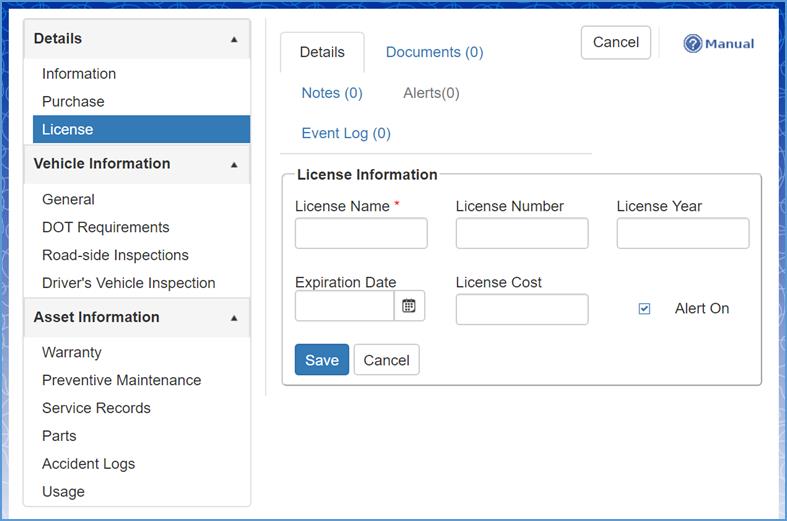Click the top Cancel button near Manual
This screenshot has width=787, height=521.
pyautogui.click(x=615, y=42)
